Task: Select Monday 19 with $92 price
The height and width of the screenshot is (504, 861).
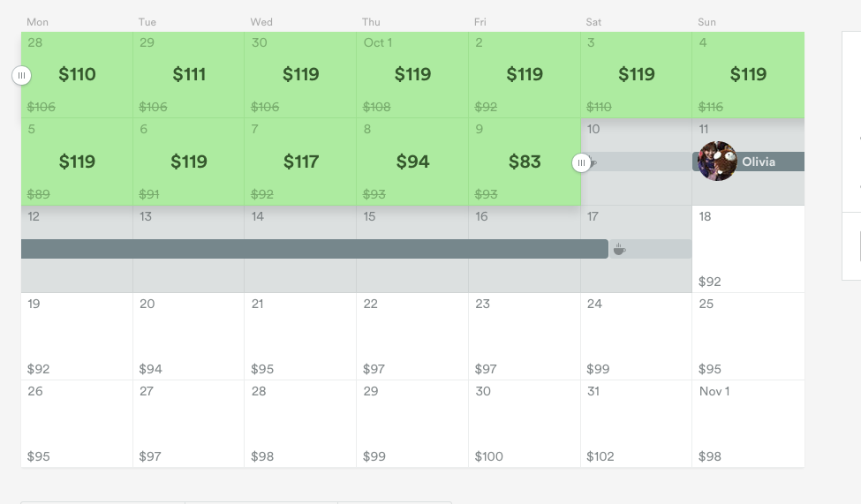Action: point(77,336)
